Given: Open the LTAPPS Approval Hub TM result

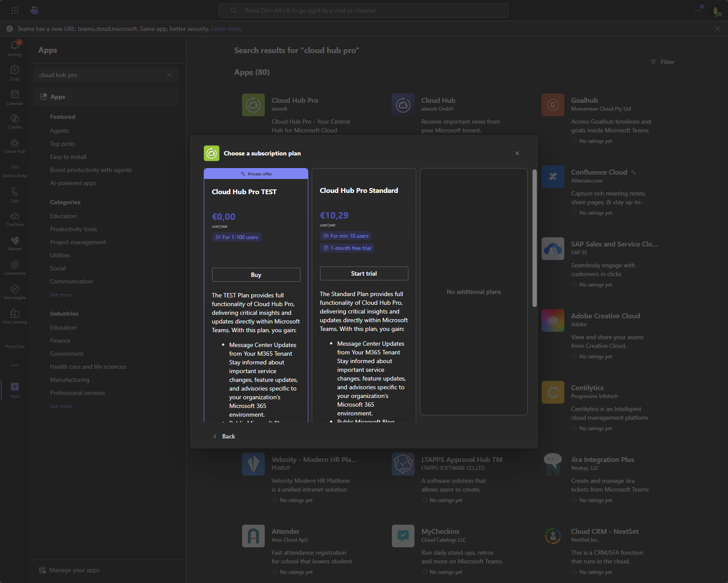Looking at the screenshot, I should pyautogui.click(x=462, y=460).
